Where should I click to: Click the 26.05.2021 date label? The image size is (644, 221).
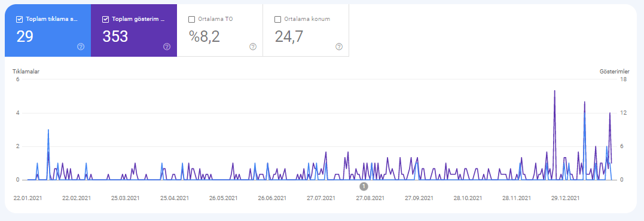coord(224,198)
